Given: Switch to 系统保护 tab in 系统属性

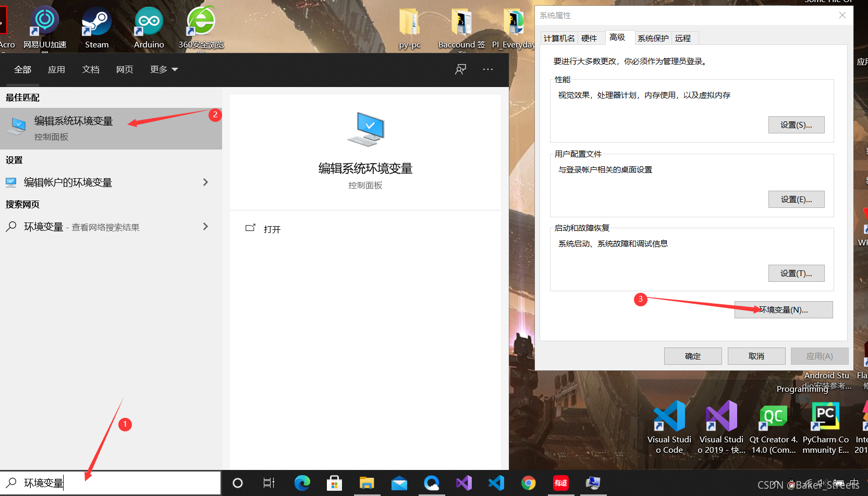Looking at the screenshot, I should pos(653,38).
